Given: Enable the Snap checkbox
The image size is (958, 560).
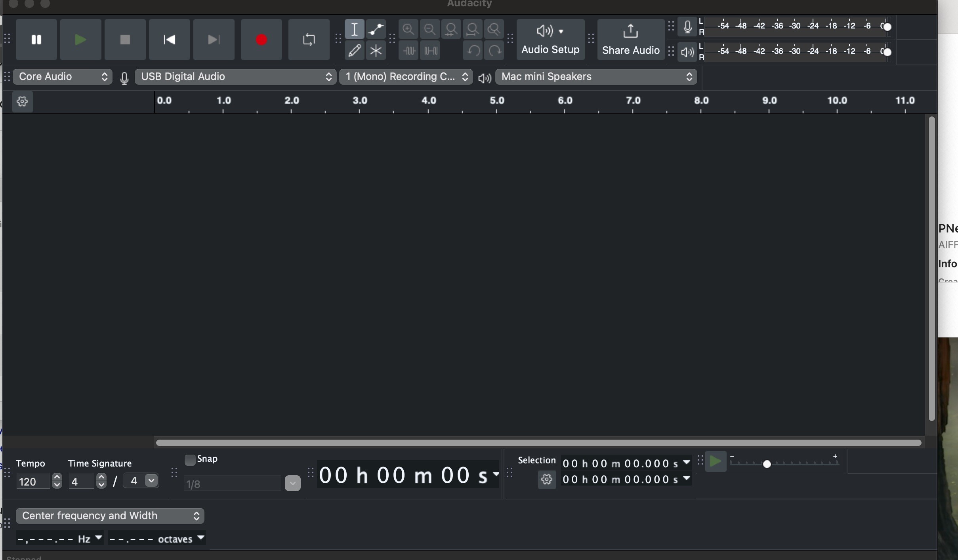Looking at the screenshot, I should [x=190, y=460].
